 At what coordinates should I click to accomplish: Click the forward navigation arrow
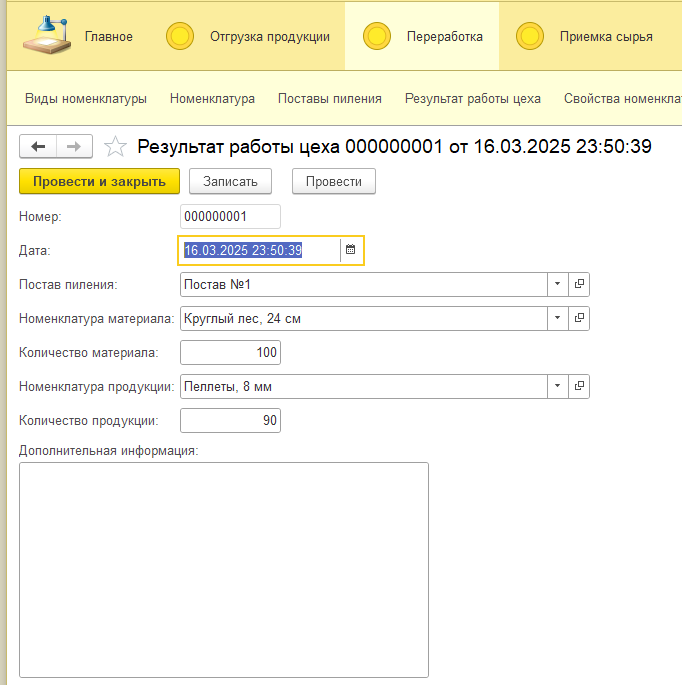click(x=74, y=147)
